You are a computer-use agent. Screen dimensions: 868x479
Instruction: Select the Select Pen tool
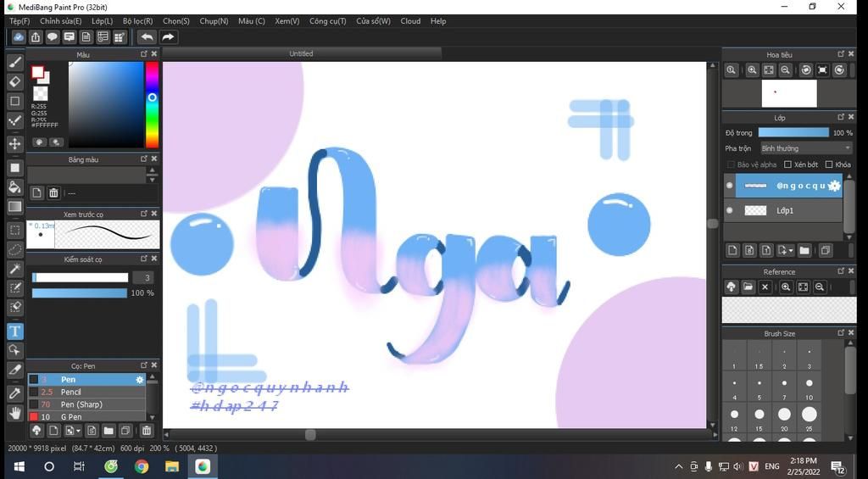[15, 287]
